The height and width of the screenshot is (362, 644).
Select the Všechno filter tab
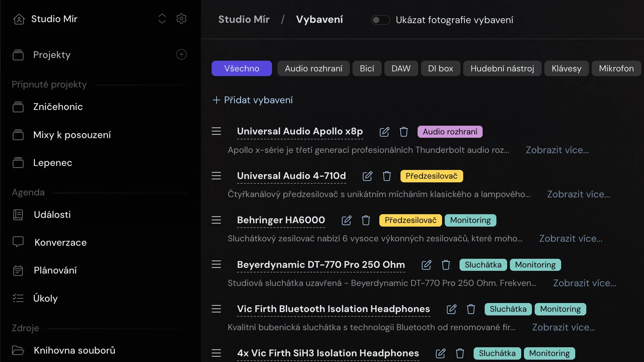tap(242, 68)
